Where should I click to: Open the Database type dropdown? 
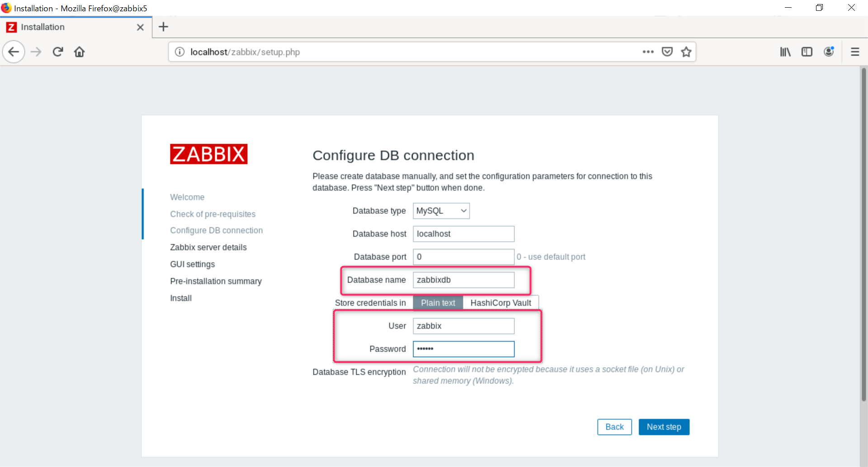[441, 211]
